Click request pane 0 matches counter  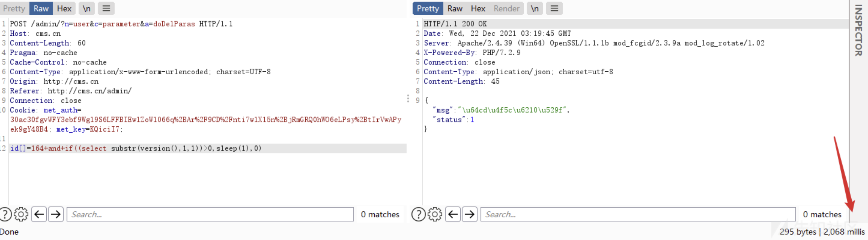coord(380,214)
